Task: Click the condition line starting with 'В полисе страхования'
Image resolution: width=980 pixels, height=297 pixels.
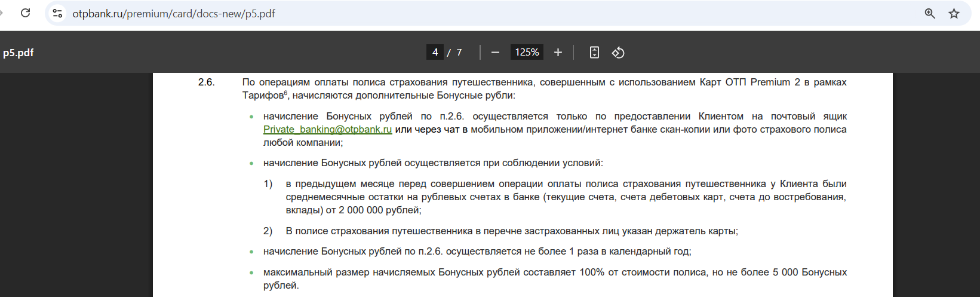Action: 512,231
